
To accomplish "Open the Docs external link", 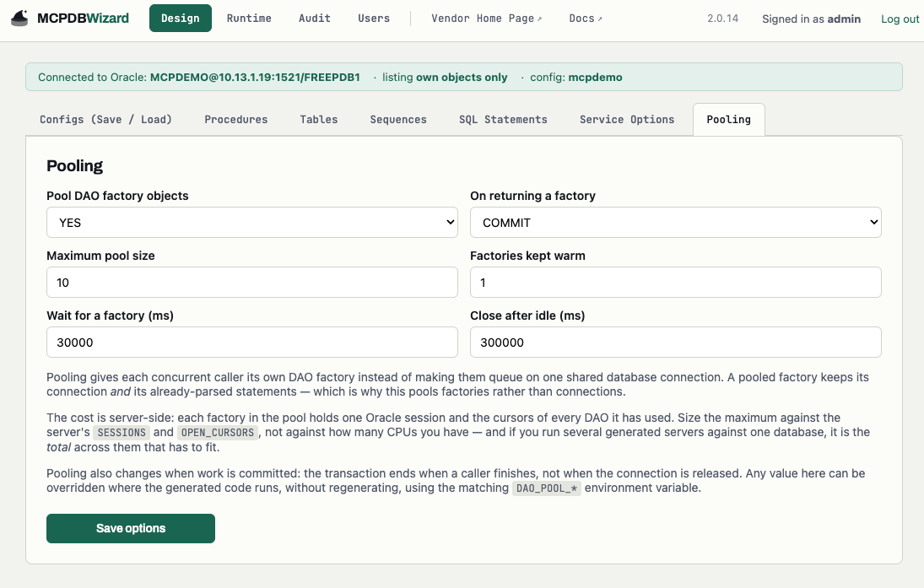I will pos(585,19).
